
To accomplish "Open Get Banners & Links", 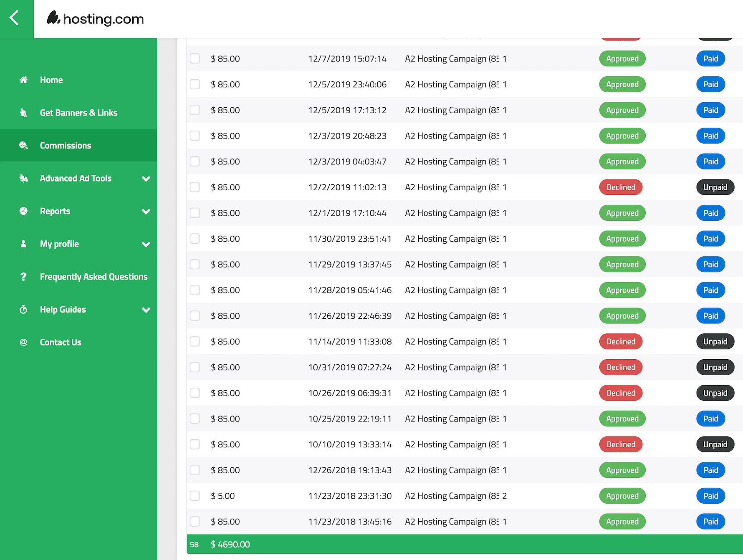I will (78, 113).
